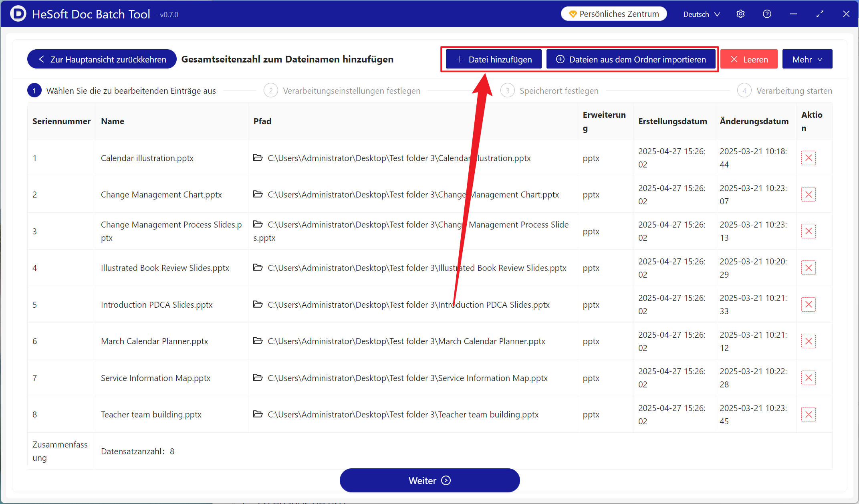Screen dimensions: 859x504
Task: Open folder icon for March Calendar Planner path
Action: coord(258,341)
